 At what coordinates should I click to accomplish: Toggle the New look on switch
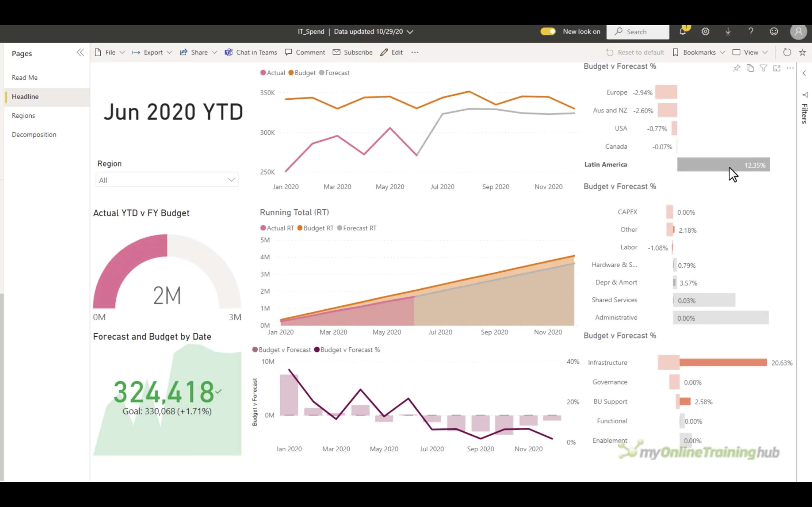pos(548,31)
